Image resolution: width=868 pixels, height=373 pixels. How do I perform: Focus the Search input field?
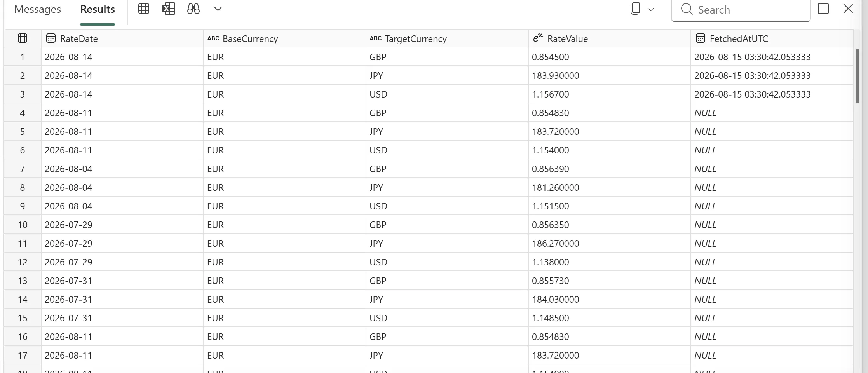click(741, 10)
